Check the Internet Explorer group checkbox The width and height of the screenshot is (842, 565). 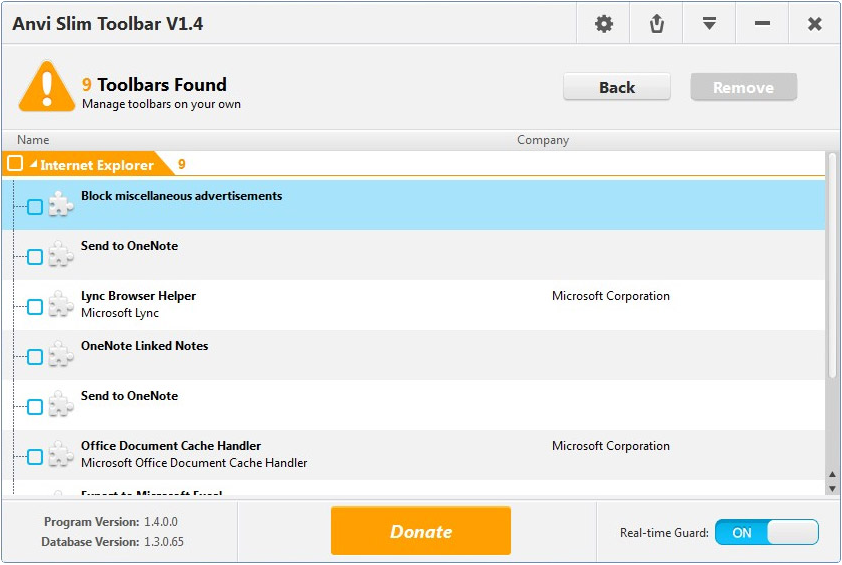15,164
